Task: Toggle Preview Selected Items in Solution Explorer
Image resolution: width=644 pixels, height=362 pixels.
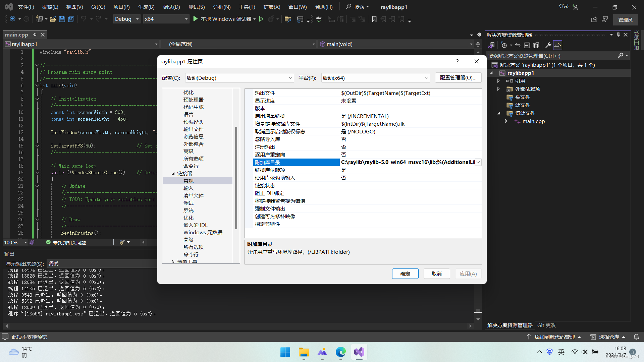Action: point(557,45)
